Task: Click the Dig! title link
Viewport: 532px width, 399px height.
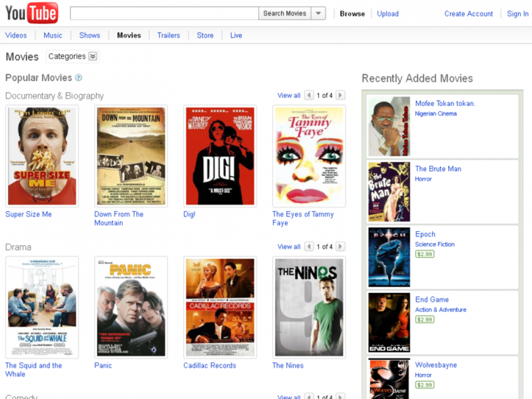Action: [x=189, y=214]
